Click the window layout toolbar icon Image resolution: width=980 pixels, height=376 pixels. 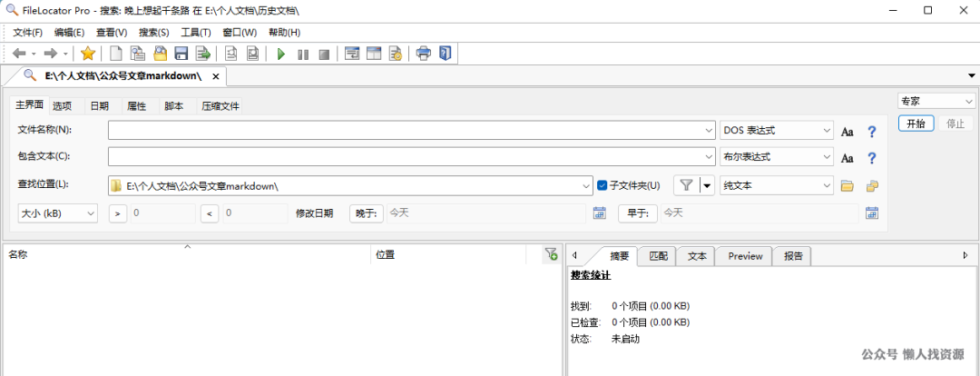(374, 54)
